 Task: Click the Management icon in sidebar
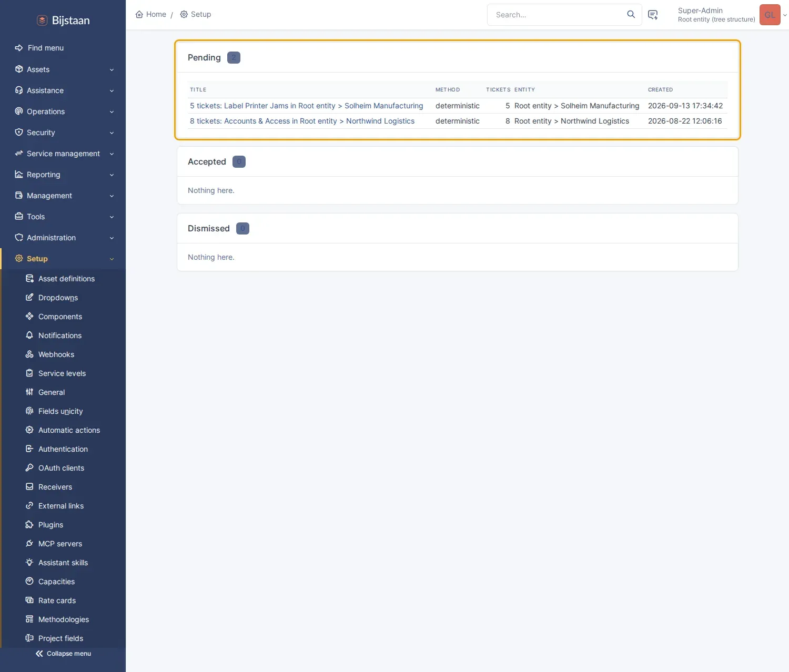19,195
